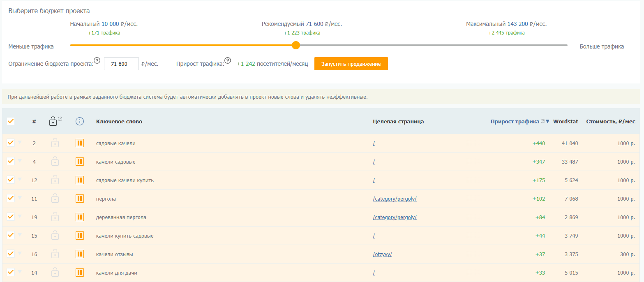644x282 pixels.
Task: Expand arrow next to «качели купить садовые» checkbox
Action: click(19, 235)
